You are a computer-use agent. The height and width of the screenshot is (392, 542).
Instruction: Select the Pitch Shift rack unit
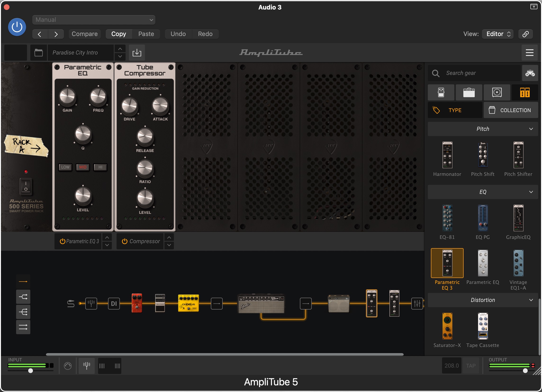point(483,159)
